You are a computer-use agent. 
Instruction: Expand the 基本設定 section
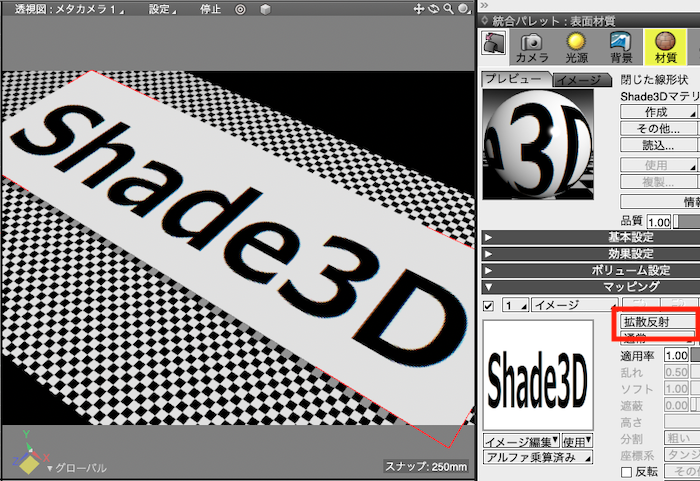(591, 237)
